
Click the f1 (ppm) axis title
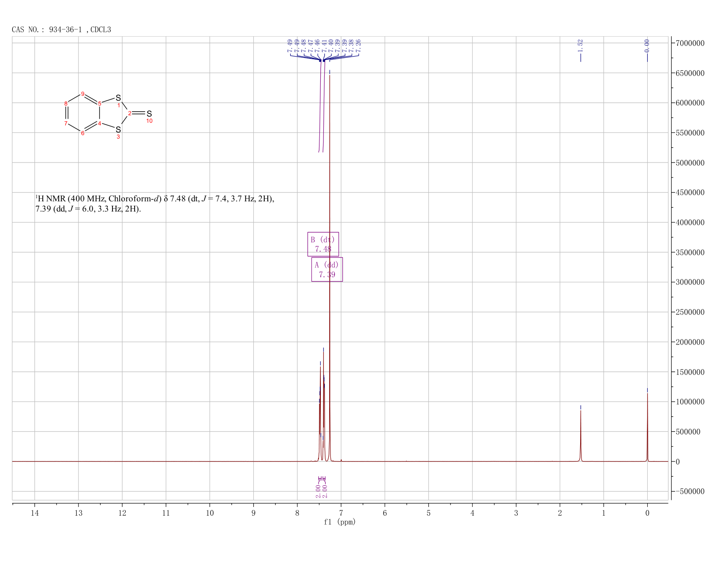click(340, 522)
